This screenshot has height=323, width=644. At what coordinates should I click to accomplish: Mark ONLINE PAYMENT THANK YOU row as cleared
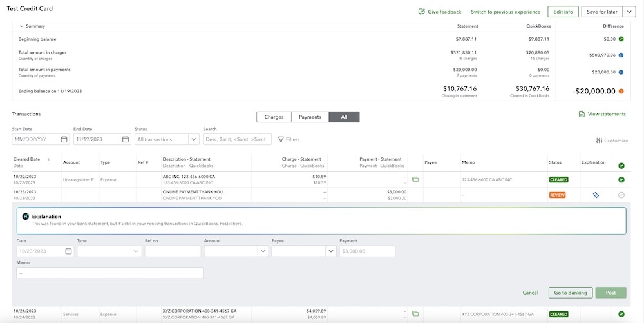pos(621,195)
